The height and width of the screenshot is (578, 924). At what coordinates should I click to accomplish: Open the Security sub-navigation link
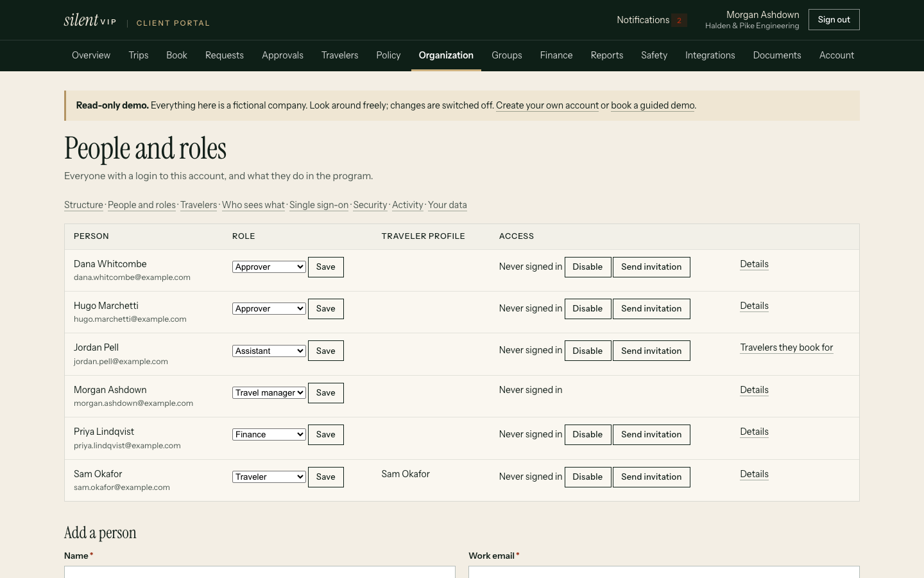[370, 205]
